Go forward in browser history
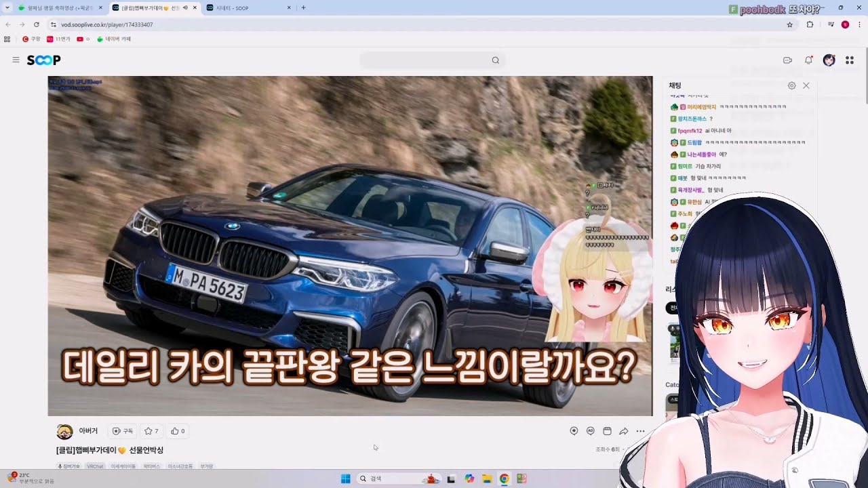Image resolution: width=868 pixels, height=488 pixels. pos(22,24)
